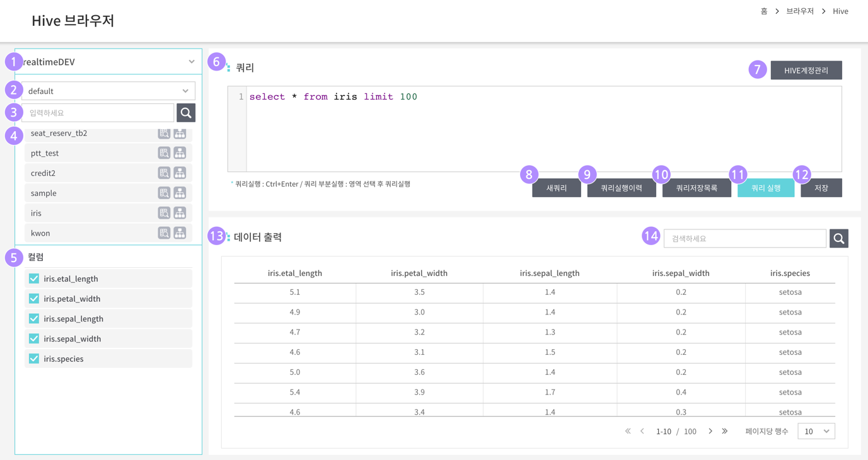Click the cell with value 4.9
868x460 pixels.
point(295,312)
